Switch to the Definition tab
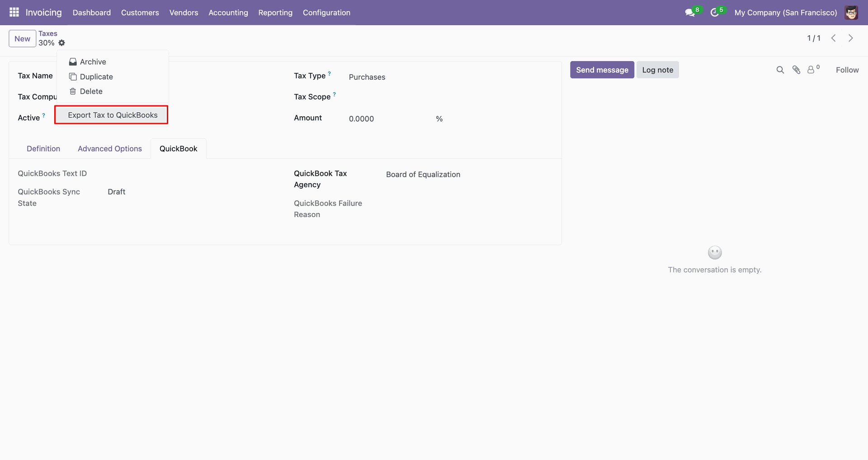 pos(43,149)
